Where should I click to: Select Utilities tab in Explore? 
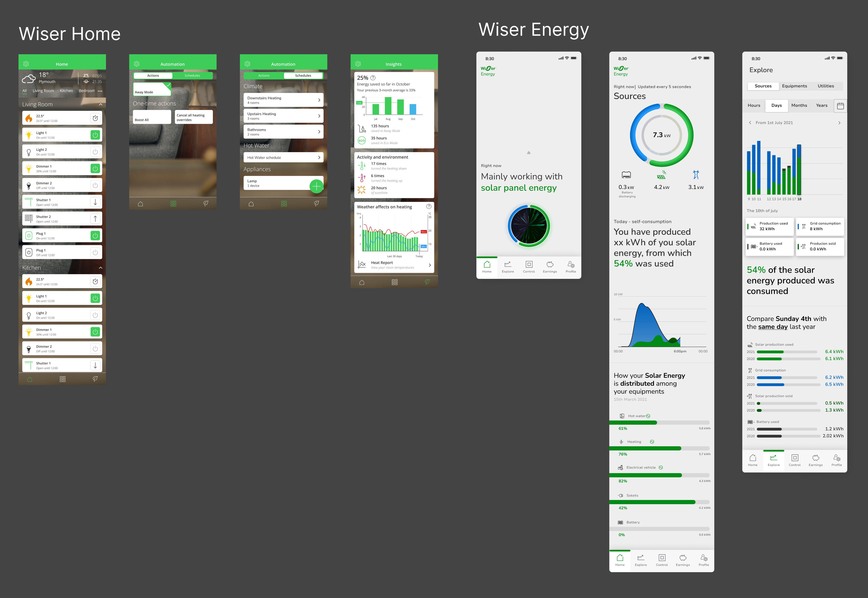click(x=826, y=86)
